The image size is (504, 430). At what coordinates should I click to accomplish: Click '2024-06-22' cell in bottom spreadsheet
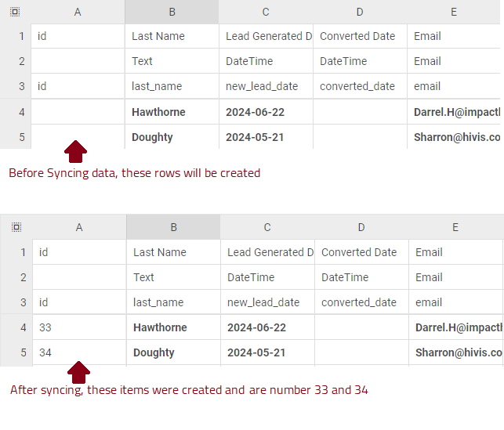point(267,327)
